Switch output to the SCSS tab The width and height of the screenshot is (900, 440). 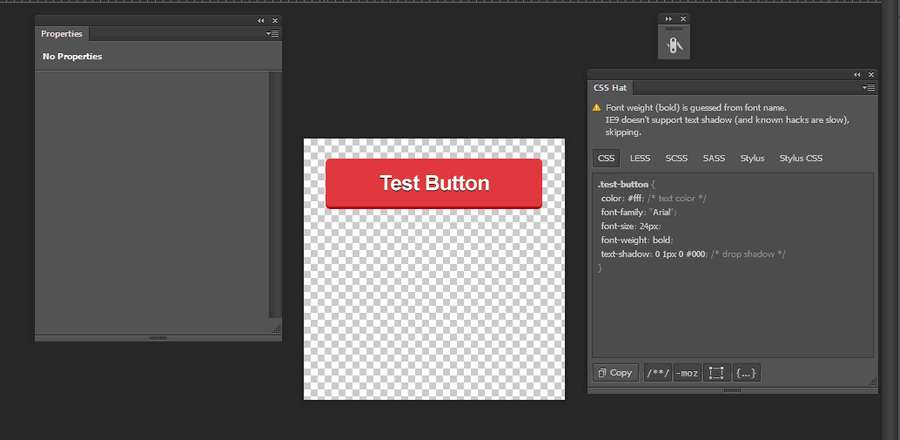click(x=676, y=158)
